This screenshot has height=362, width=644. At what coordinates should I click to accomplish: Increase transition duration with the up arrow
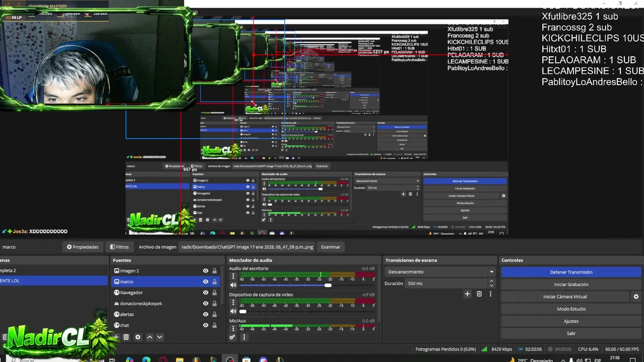click(492, 281)
